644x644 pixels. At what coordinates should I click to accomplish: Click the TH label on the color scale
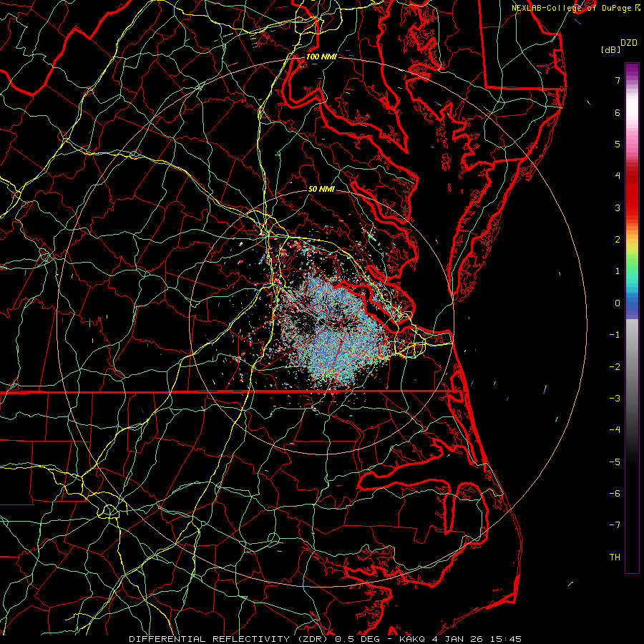tap(615, 557)
